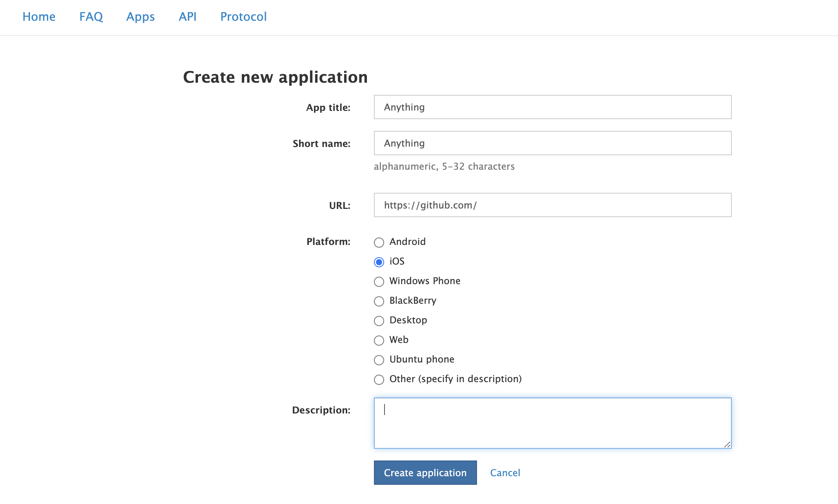Go to the Apps page
The width and height of the screenshot is (838, 504).
[x=140, y=17]
